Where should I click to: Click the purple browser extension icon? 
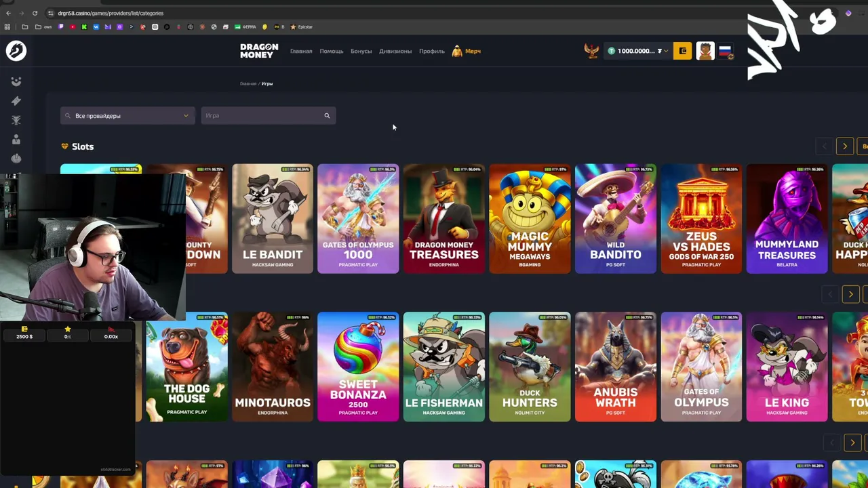coord(848,13)
